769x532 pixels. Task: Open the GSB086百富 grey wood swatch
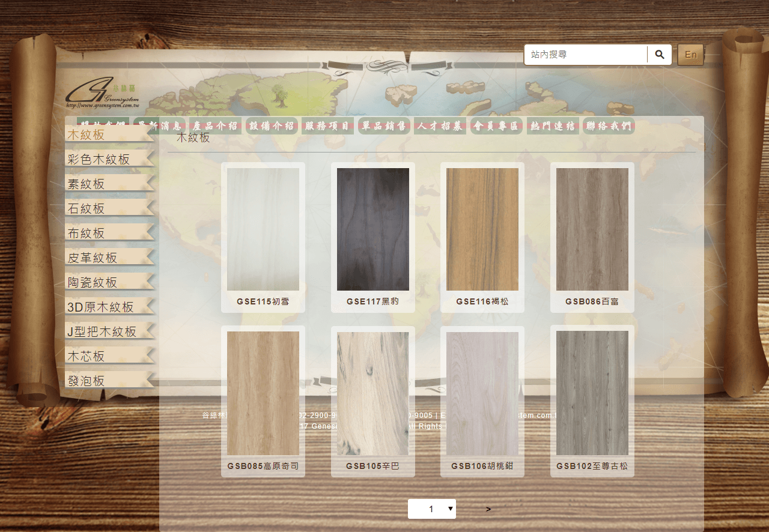coord(592,229)
